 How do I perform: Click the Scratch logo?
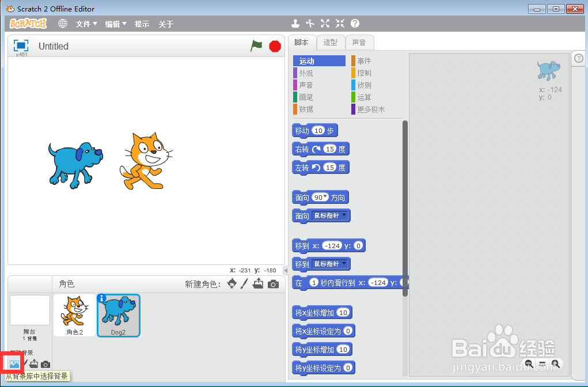click(x=28, y=24)
